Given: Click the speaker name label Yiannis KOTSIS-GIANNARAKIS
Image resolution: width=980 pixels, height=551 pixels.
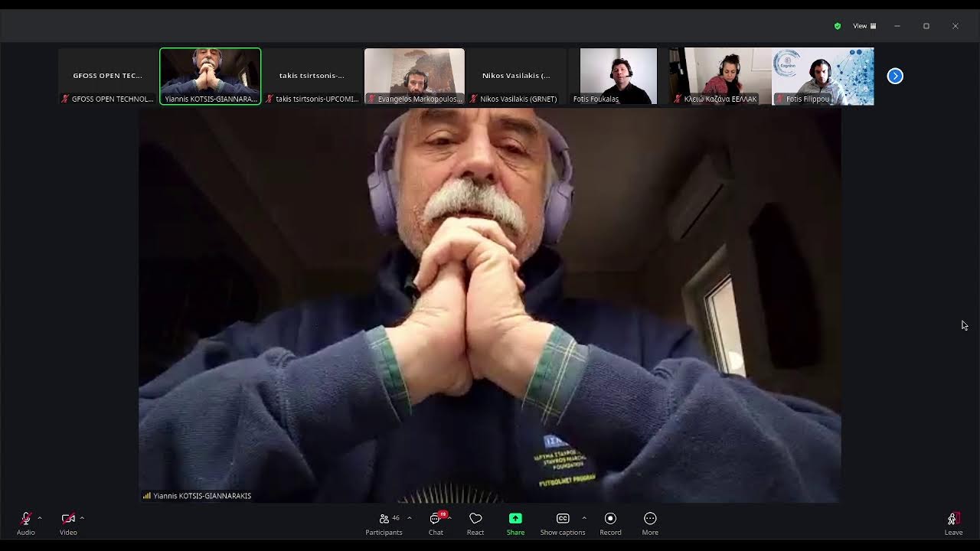Looking at the screenshot, I should 202,496.
